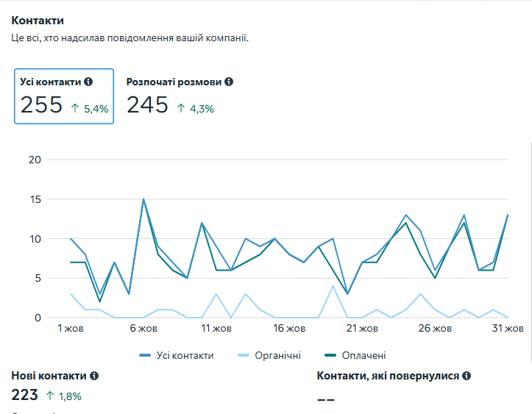
Task: Click the 'Контакти' section heading
Action: (x=38, y=21)
